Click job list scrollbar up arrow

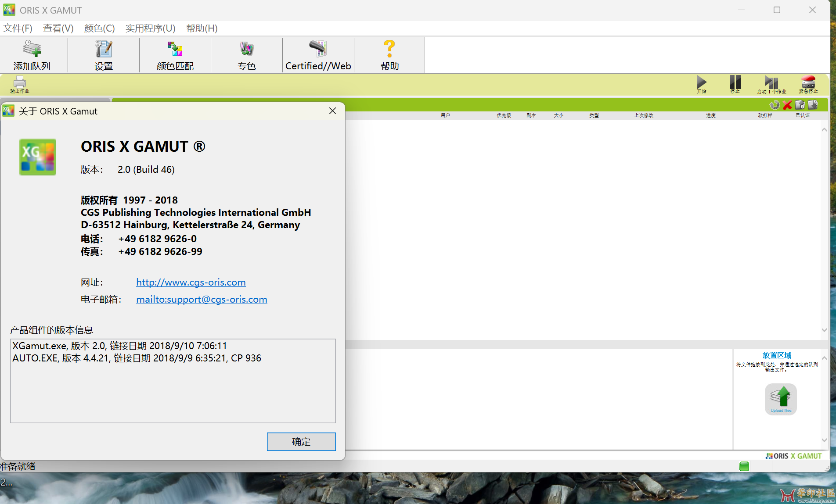coord(824,130)
